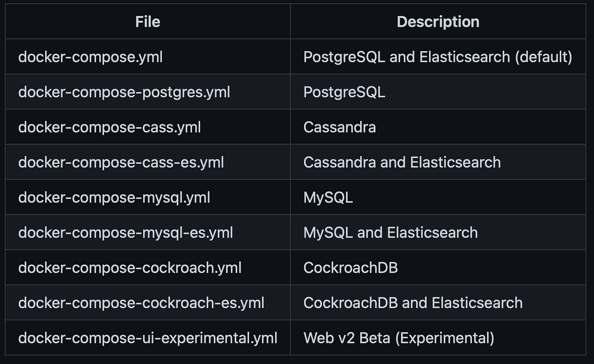Select the docker-compose-mysql-es.yml entry
Image resolution: width=594 pixels, height=364 pixels.
tap(126, 233)
